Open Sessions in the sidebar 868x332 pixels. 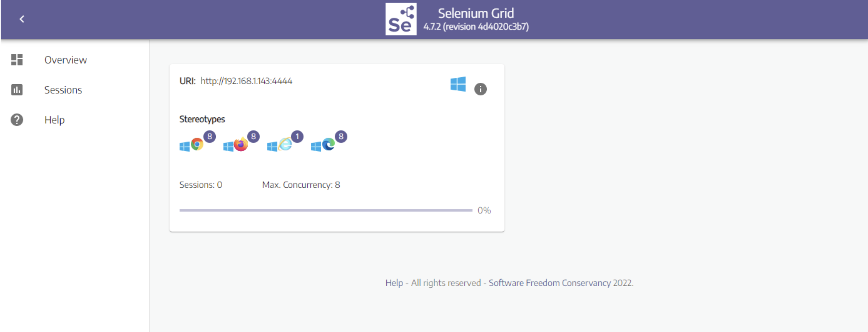[63, 90]
